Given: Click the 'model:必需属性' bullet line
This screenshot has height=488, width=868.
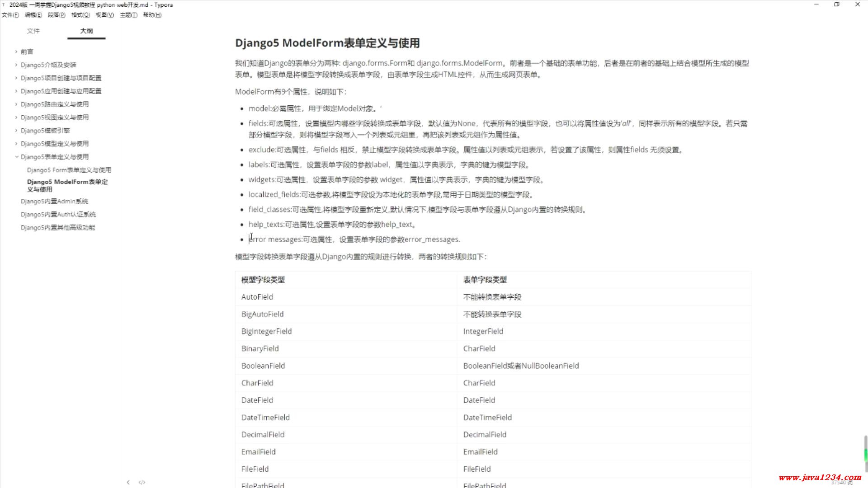Looking at the screenshot, I should point(315,108).
